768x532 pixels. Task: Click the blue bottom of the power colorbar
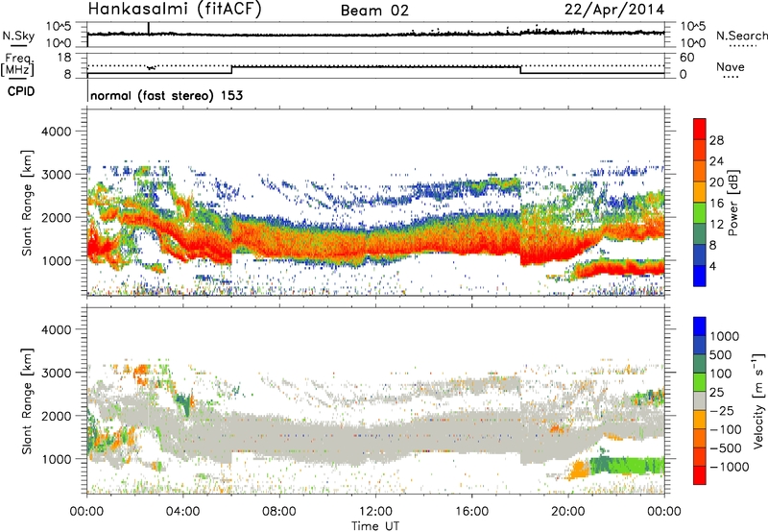[700, 276]
